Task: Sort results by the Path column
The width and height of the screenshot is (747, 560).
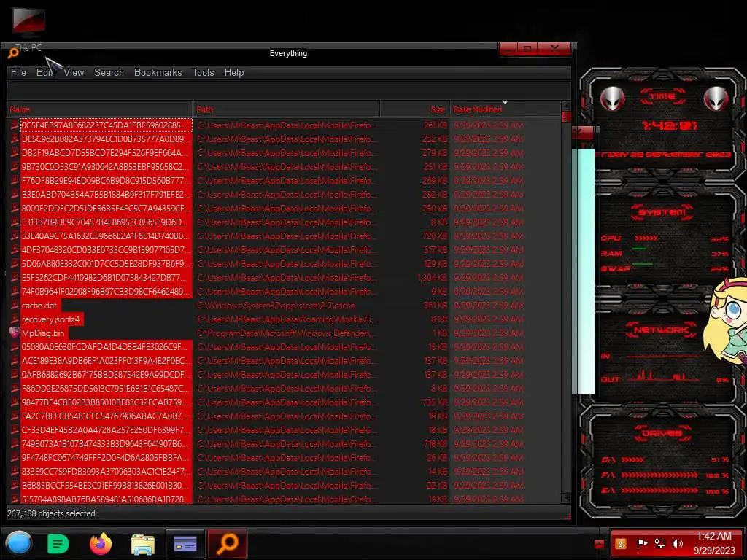Action: click(286, 109)
